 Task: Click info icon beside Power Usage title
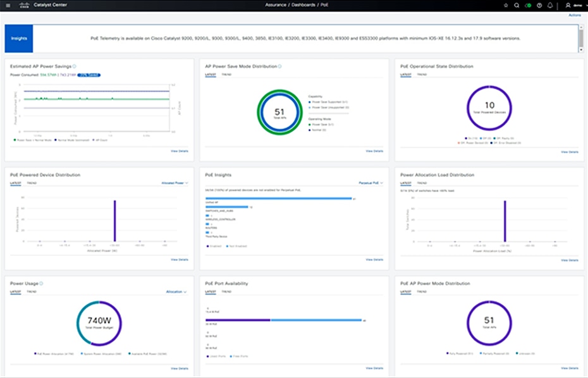pos(41,284)
